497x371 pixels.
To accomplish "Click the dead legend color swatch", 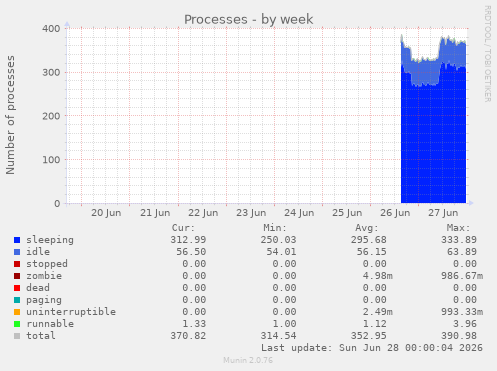I will click(17, 288).
